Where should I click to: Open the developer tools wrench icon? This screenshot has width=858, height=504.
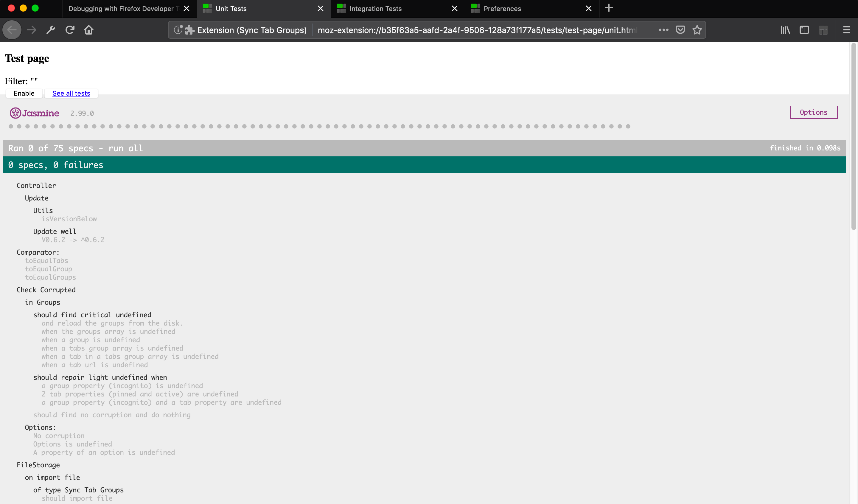coord(51,30)
